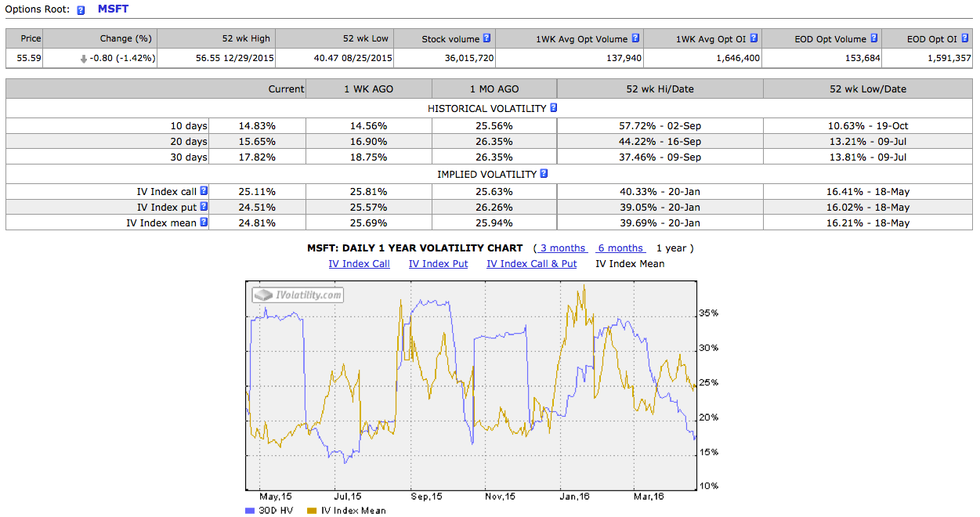
Task: Click IV call current value 25.11%
Action: pyautogui.click(x=258, y=191)
